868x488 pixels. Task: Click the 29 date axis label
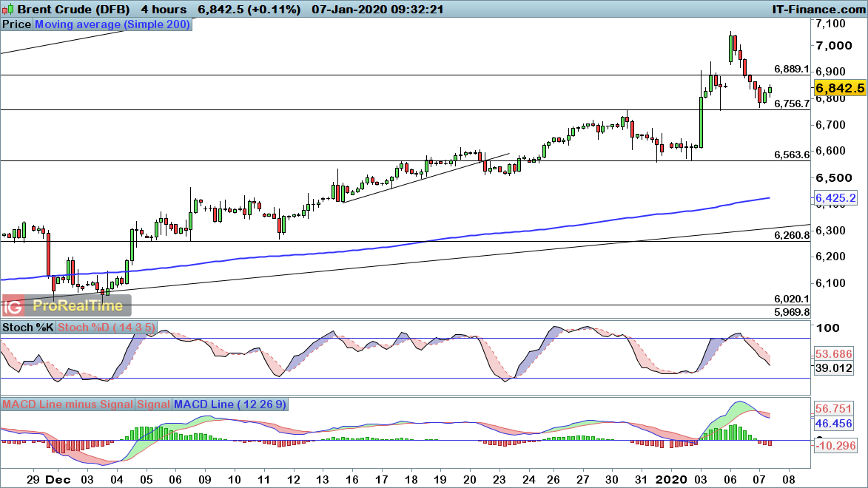(33, 480)
